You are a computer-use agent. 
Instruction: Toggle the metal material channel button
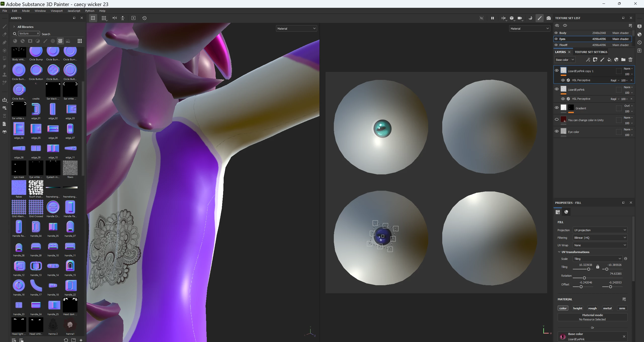607,308
